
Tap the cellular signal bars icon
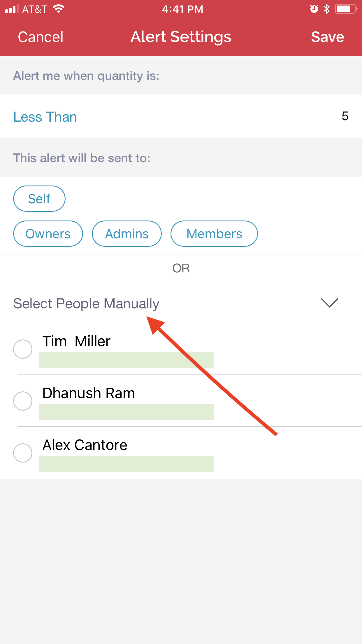(12, 9)
